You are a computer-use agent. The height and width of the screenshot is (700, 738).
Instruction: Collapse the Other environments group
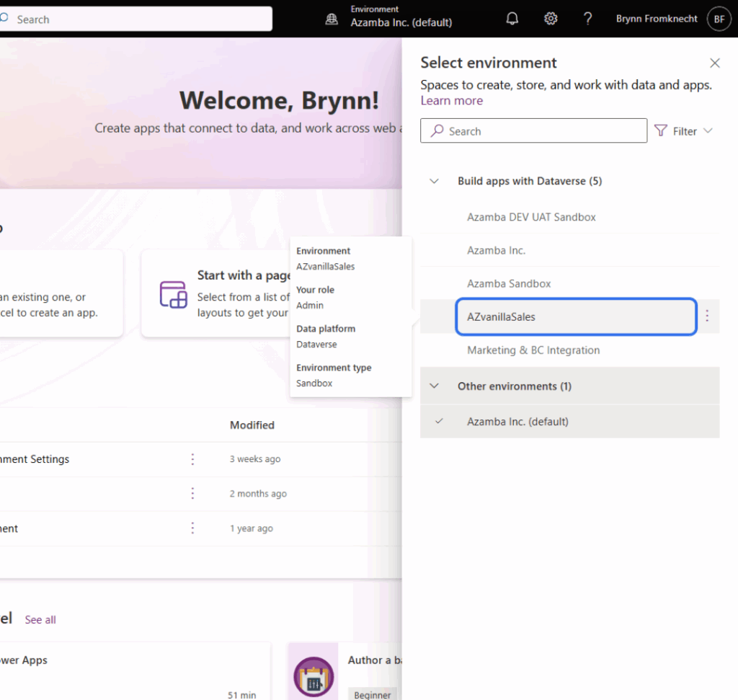[434, 386]
